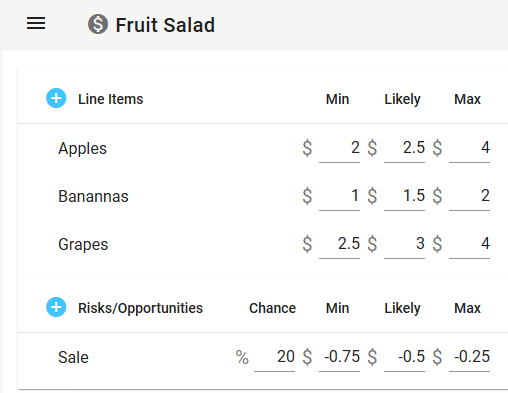Screen dimensions: 508x393
Task: Edit the Sale Chance percentage field
Action: click(x=274, y=357)
